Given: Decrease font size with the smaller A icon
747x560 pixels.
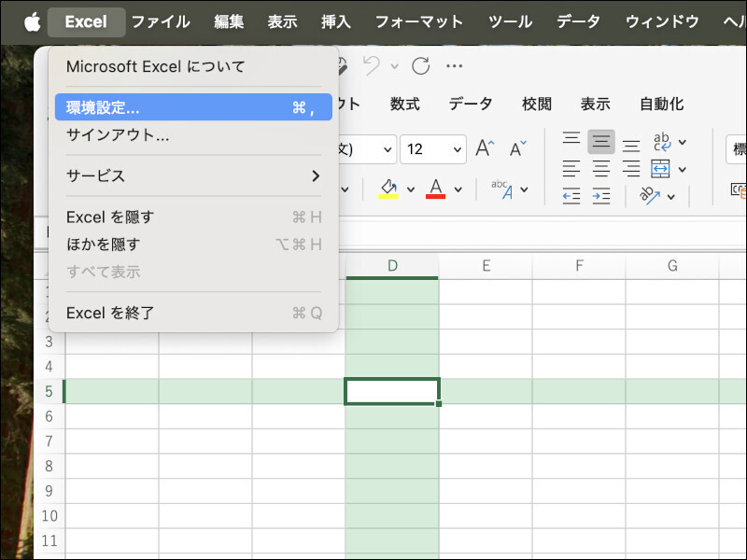Looking at the screenshot, I should pos(518,148).
